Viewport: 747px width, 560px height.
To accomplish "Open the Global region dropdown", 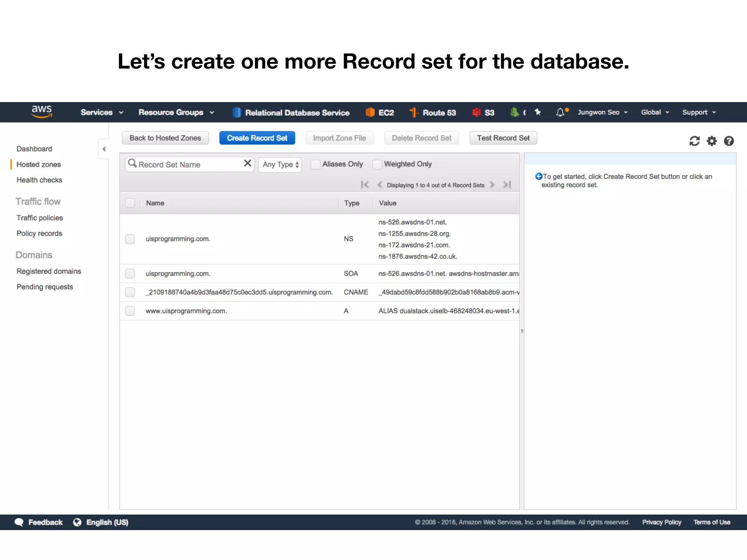I will [x=655, y=112].
